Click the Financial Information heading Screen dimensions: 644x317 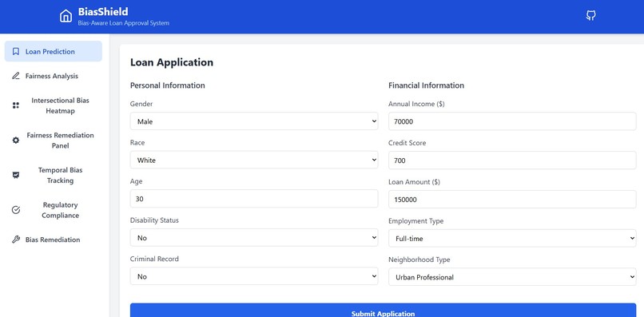(x=427, y=85)
